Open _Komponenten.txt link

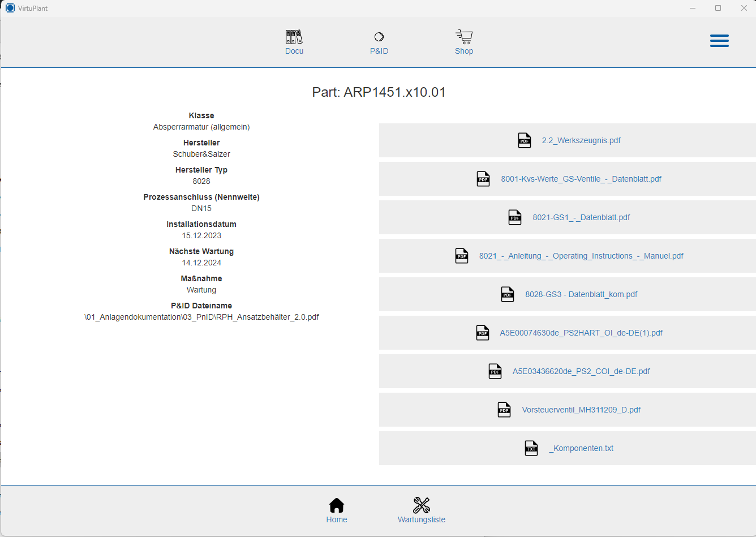(581, 448)
